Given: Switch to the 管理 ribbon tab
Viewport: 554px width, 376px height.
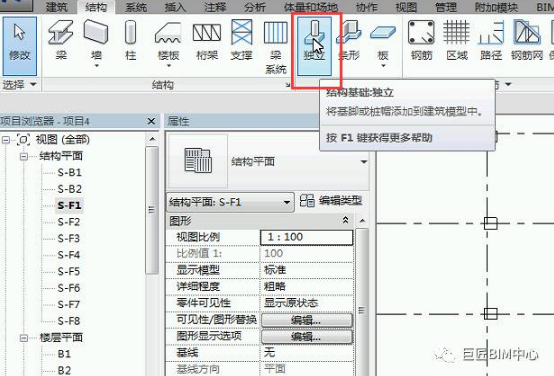Looking at the screenshot, I should (446, 7).
